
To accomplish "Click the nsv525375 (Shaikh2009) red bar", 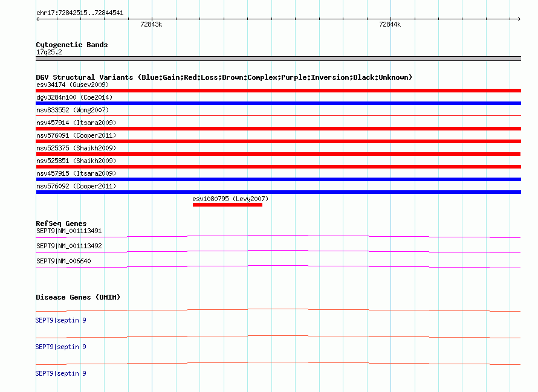I will pyautogui.click(x=278, y=154).
